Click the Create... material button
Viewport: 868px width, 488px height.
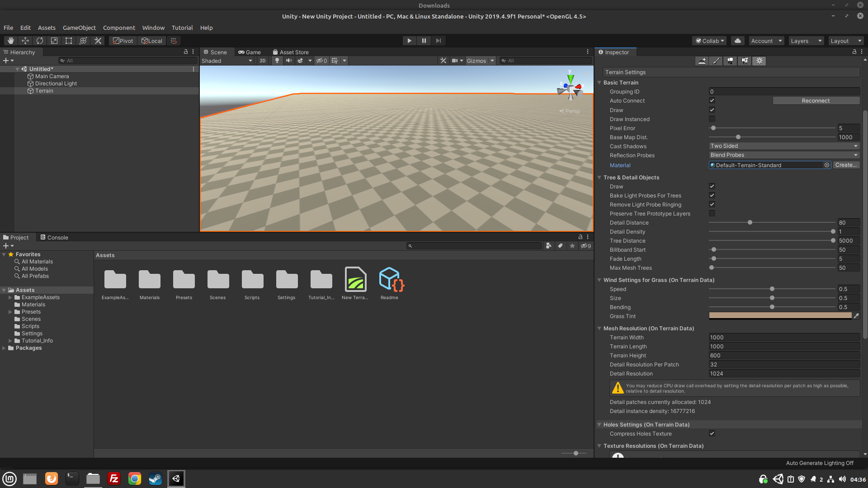(x=846, y=165)
